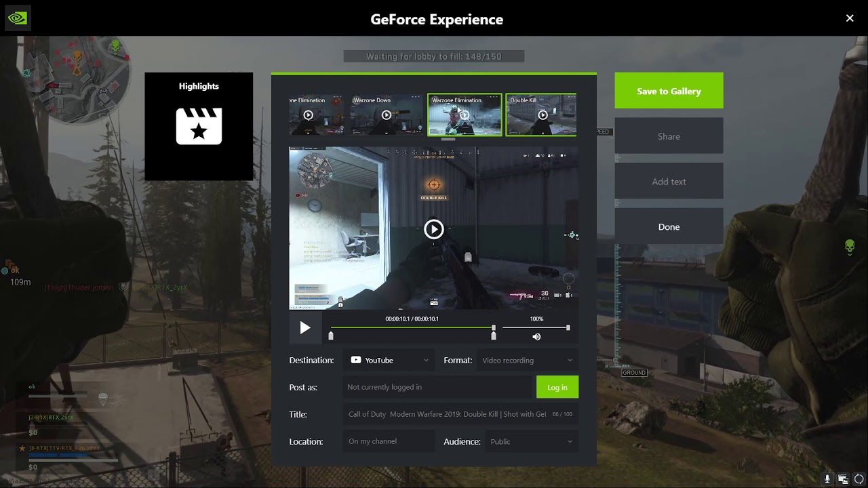
Task: Click the play button below the preview
Action: [x=305, y=328]
